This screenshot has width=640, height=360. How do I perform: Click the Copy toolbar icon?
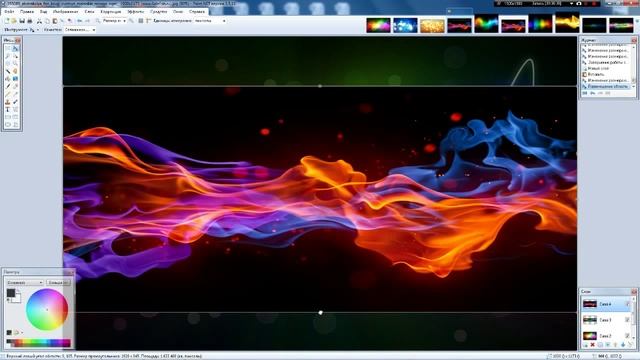(x=47, y=21)
